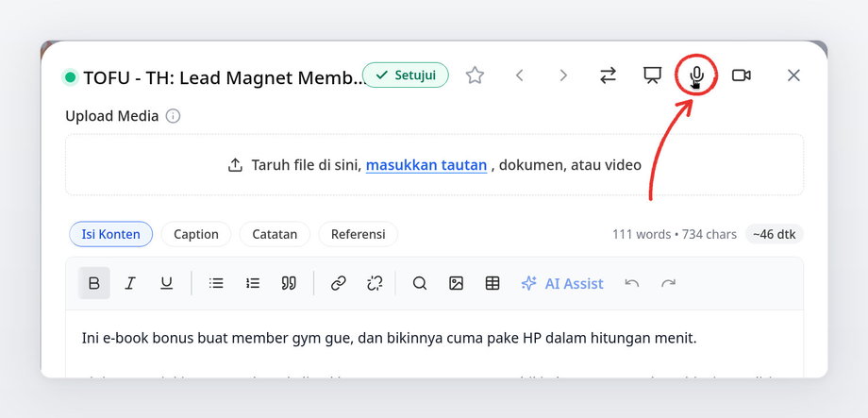
Task: Click the green status dot
Action: 71,77
